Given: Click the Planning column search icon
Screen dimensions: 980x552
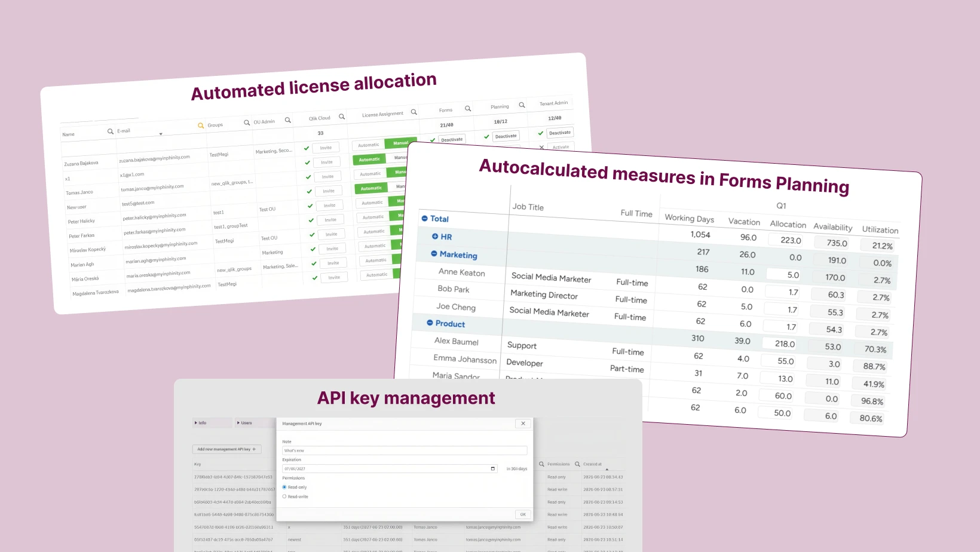Looking at the screenshot, I should tap(522, 105).
